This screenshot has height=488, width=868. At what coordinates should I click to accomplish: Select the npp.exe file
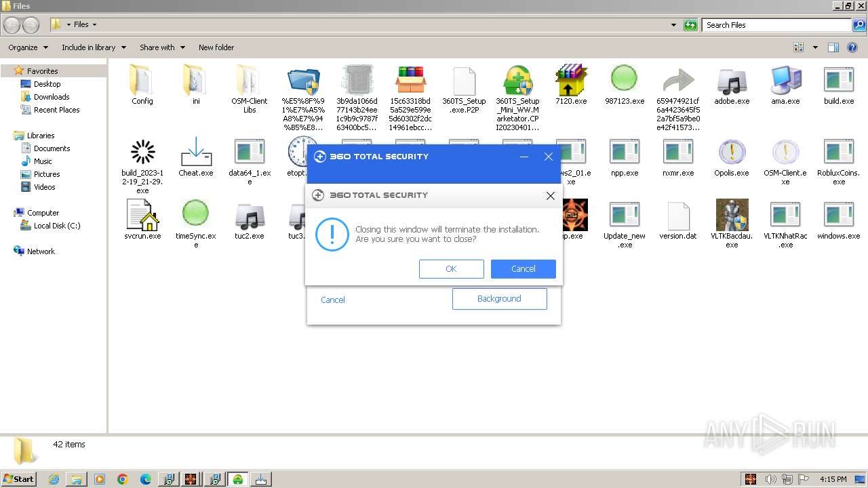click(x=625, y=157)
